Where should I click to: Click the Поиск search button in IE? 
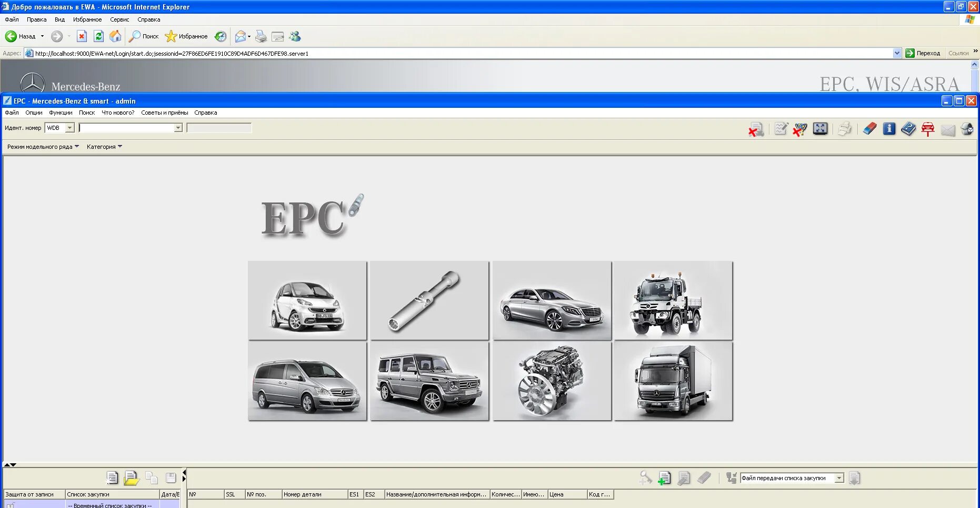(x=144, y=36)
